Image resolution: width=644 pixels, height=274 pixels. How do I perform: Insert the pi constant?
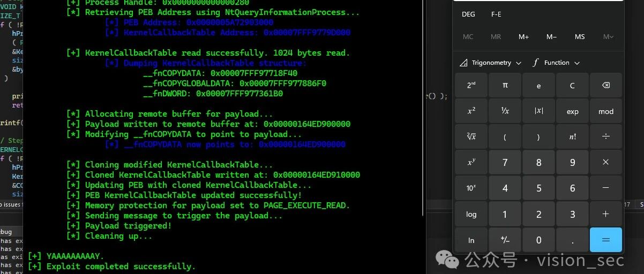click(x=505, y=86)
